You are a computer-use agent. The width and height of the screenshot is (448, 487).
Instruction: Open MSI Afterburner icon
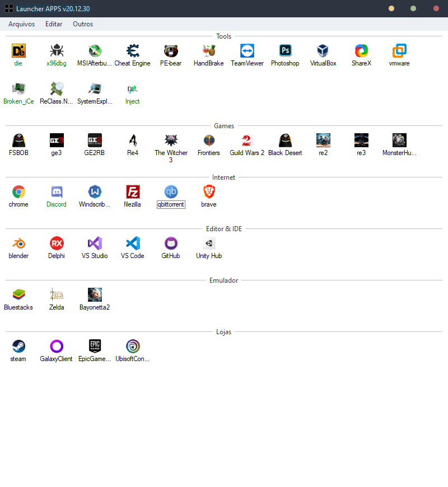(95, 50)
